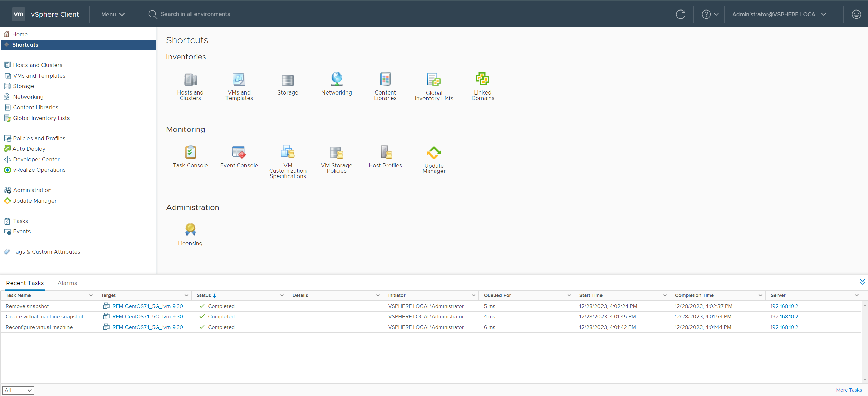The width and height of the screenshot is (868, 396).
Task: Click the smiley feedback icon
Action: (x=856, y=14)
